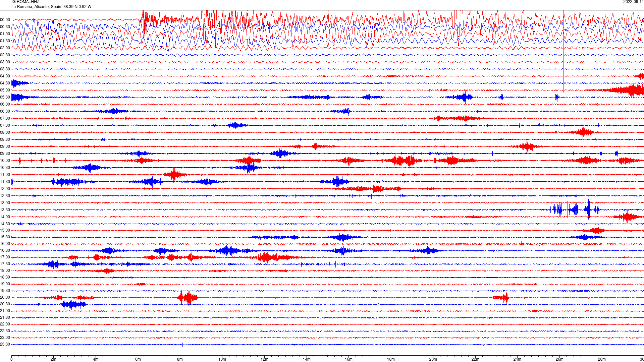The width and height of the screenshot is (644, 362).
Task: Click the 02:00 trace time label
Action: coord(5,48)
